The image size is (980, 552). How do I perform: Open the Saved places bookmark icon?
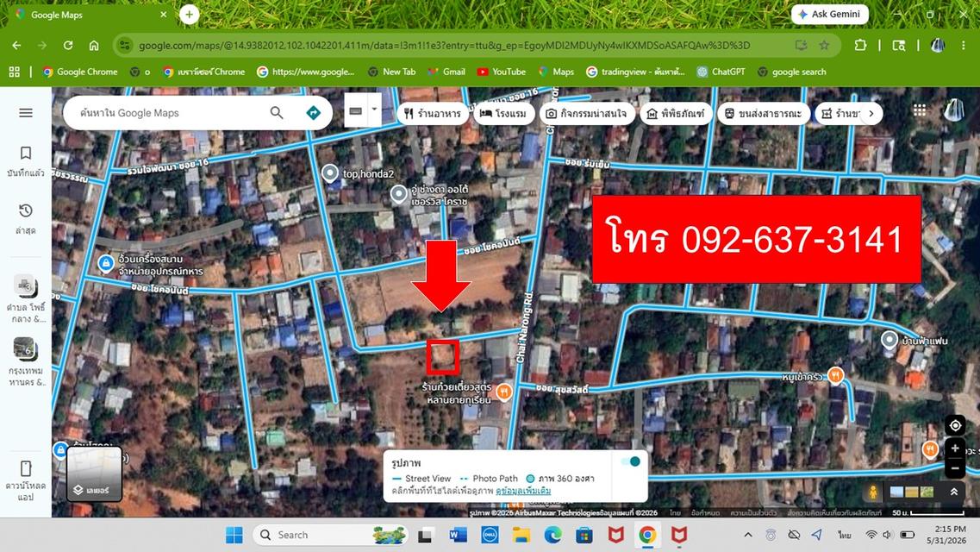tap(26, 154)
